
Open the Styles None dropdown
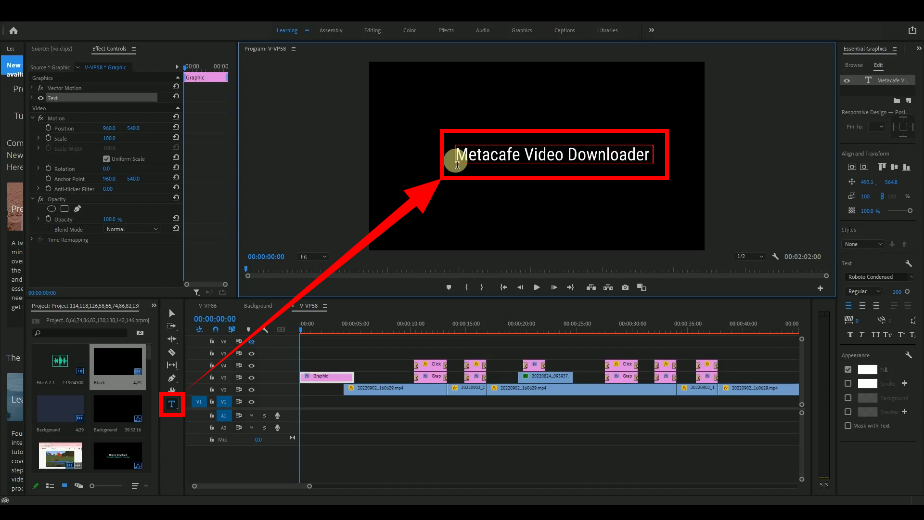(863, 244)
